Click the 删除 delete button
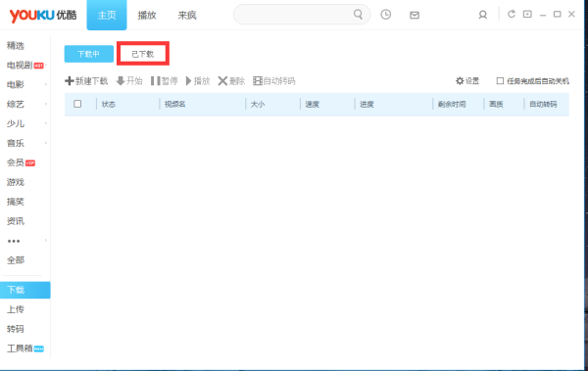 [x=231, y=81]
